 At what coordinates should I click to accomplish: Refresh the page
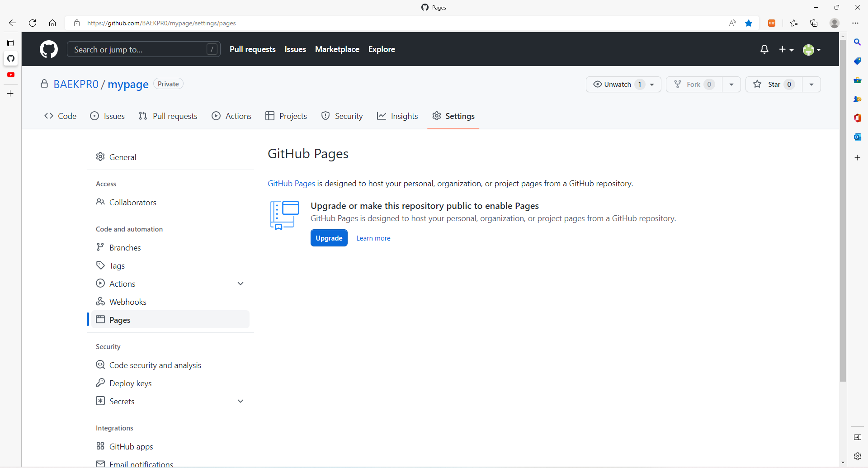pos(33,23)
